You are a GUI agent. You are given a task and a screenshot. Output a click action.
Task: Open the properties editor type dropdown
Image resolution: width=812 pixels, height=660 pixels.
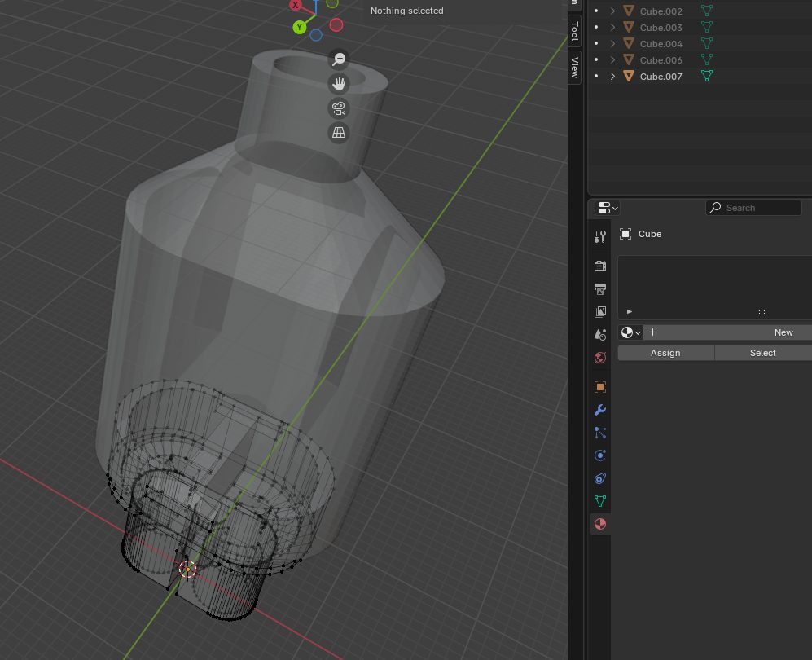(x=608, y=208)
